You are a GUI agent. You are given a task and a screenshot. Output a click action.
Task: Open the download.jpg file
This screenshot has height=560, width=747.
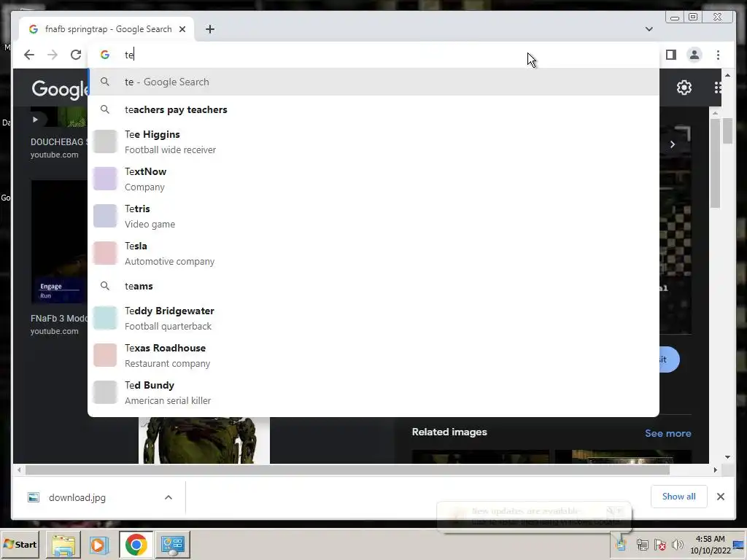pyautogui.click(x=77, y=497)
